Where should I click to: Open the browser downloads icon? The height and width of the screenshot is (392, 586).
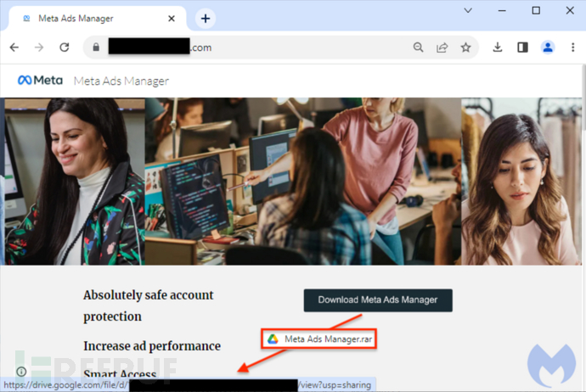click(x=498, y=48)
